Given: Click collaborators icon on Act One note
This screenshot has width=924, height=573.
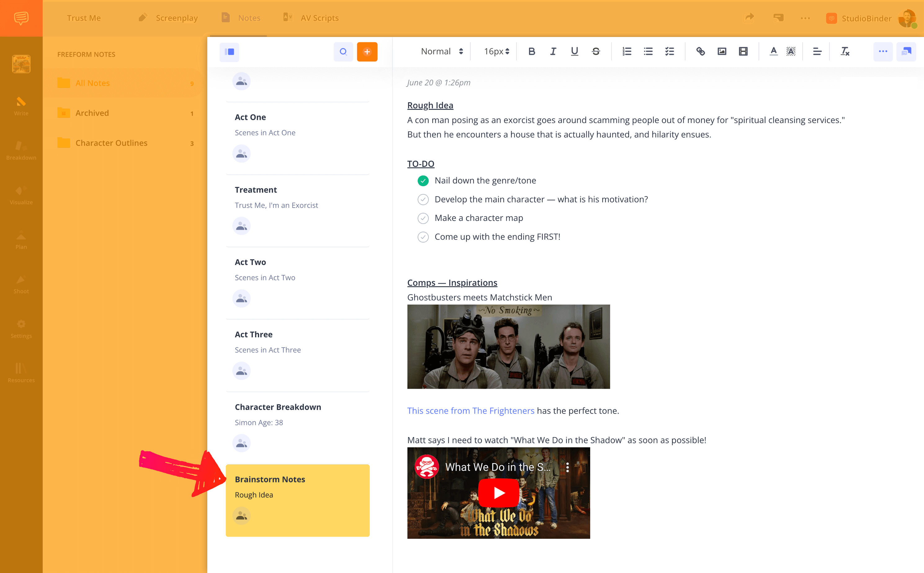Looking at the screenshot, I should pyautogui.click(x=241, y=153).
